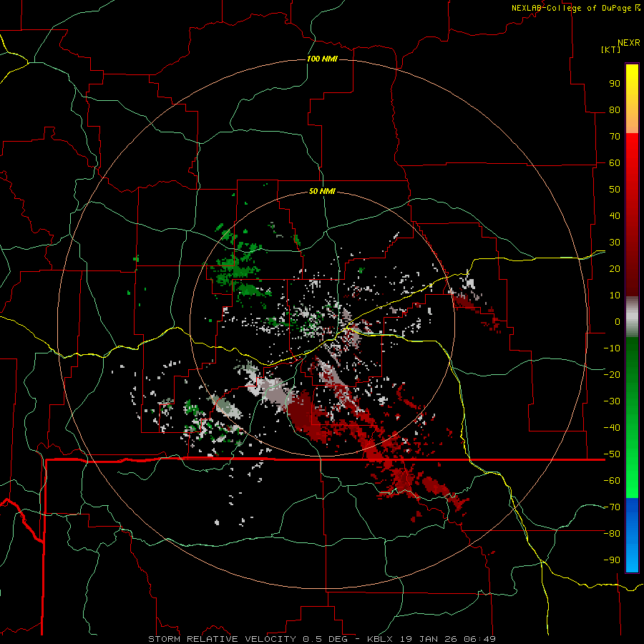Viewport: 644px width, 644px height.
Task: Click the '20' value on the color scale
Action: click(x=615, y=268)
